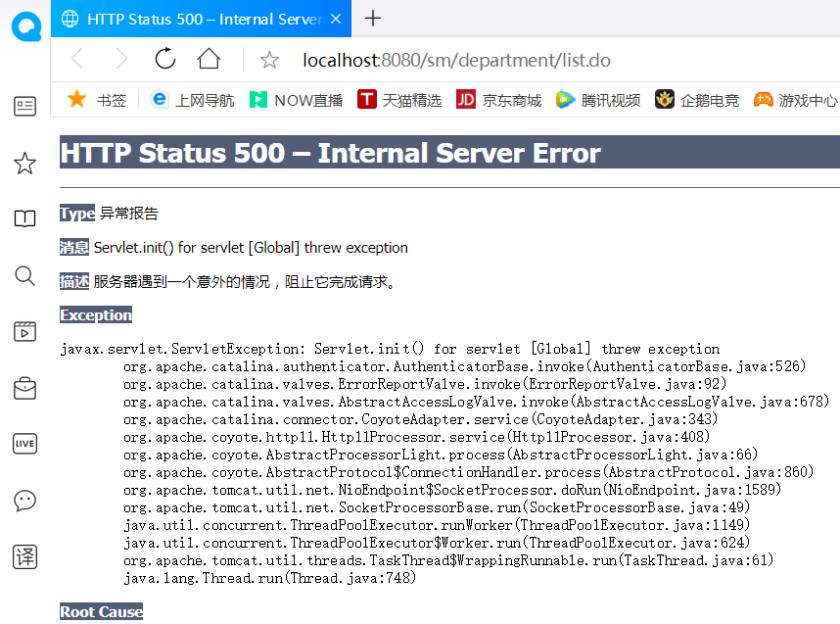
Task: Open the reading book sidebar icon
Action: tap(24, 218)
